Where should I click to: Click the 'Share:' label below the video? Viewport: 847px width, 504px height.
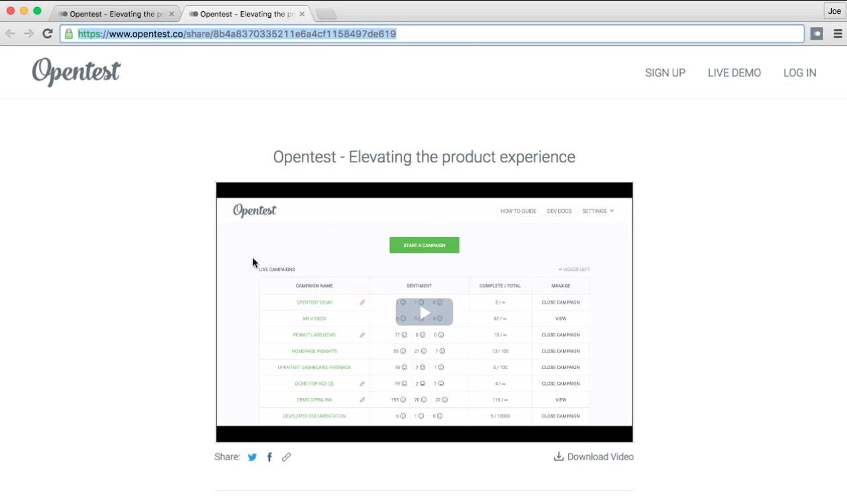click(227, 457)
